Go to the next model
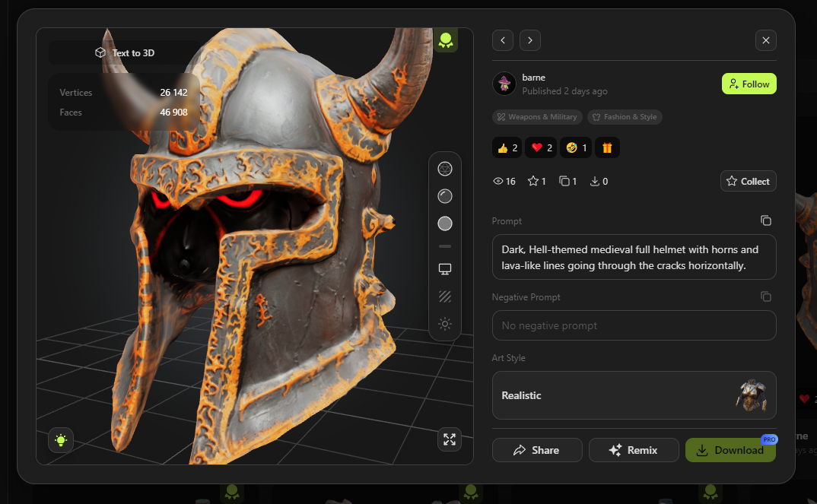Screen dimensions: 817x504 pos(530,40)
